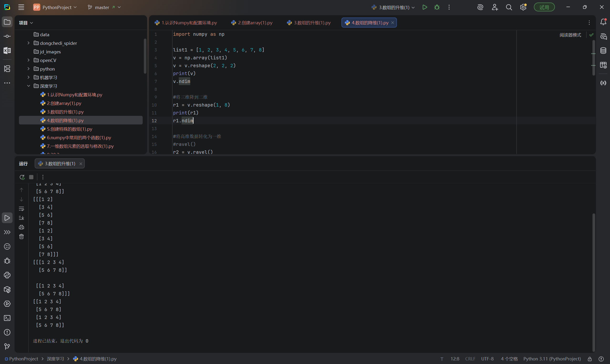Open Python 3.11 interpreter selector
The image size is (610, 364).
click(x=552, y=359)
